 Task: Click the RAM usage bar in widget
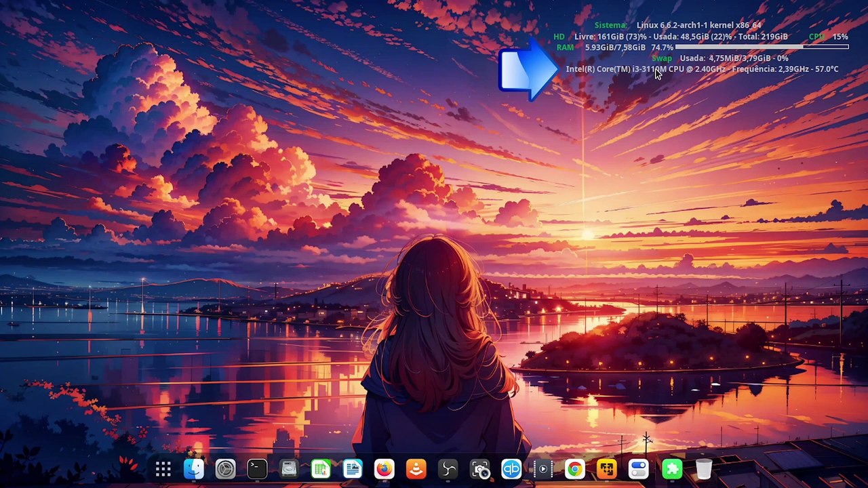coord(762,47)
